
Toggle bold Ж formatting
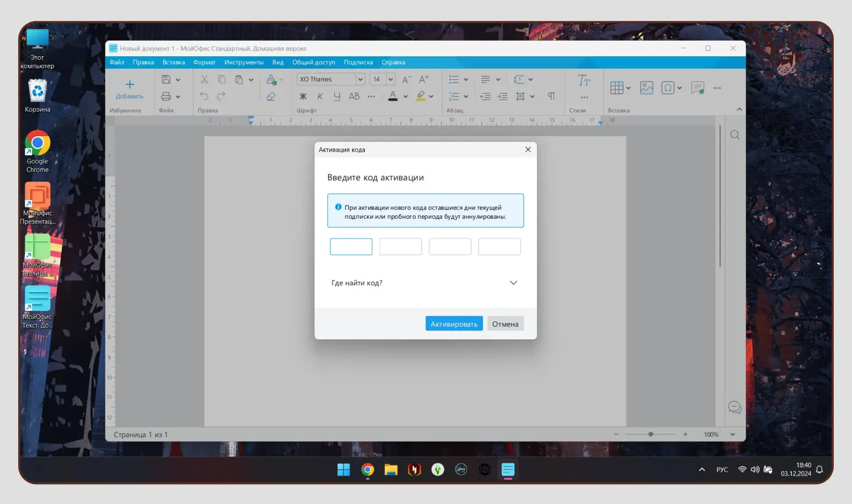click(x=303, y=97)
